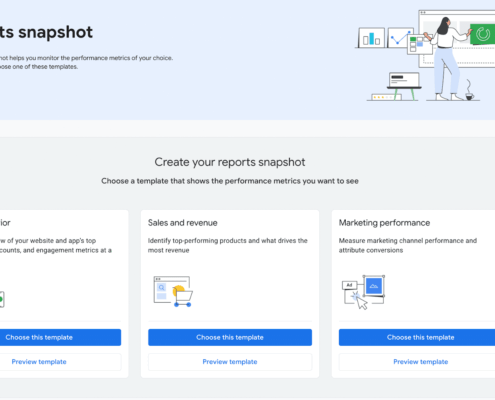
Task: Click the Create your reports snapshot heading
Action: tap(230, 162)
